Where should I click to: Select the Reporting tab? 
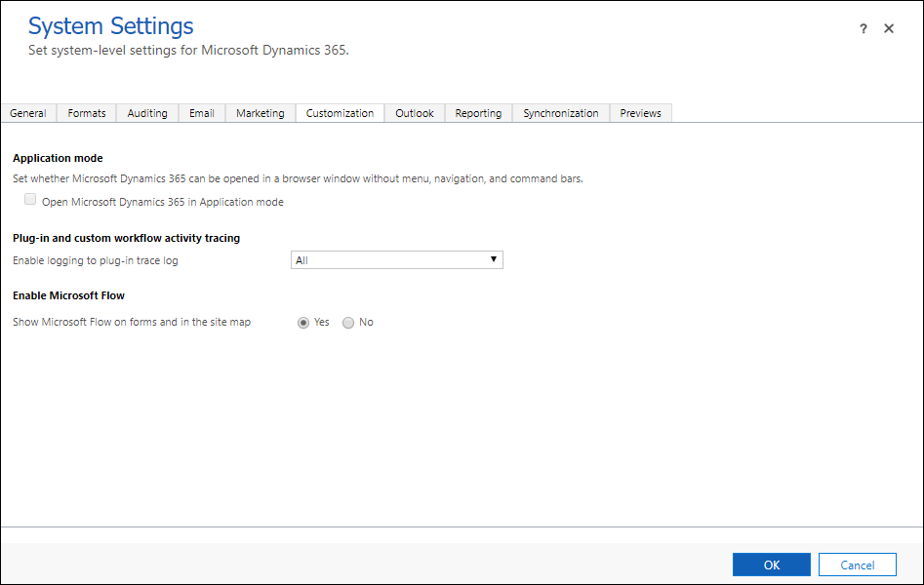pos(478,112)
